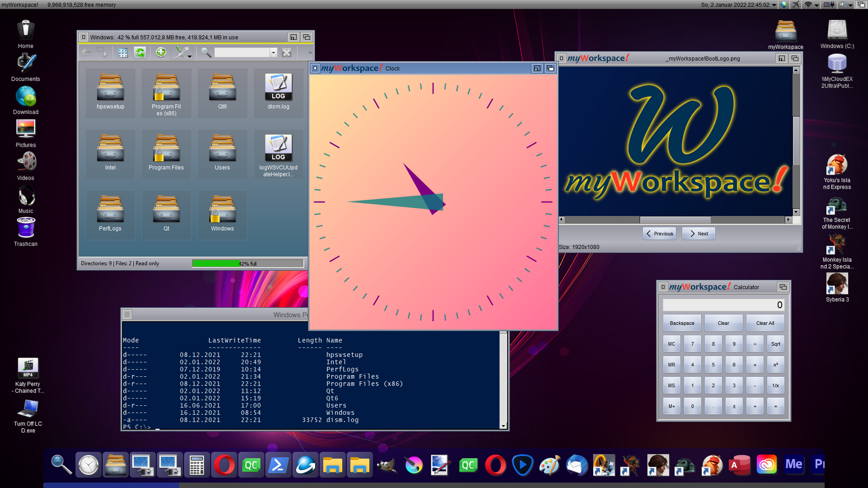This screenshot has width=868, height=488.
Task: Launch Krita paint app from the dock
Action: click(x=414, y=465)
